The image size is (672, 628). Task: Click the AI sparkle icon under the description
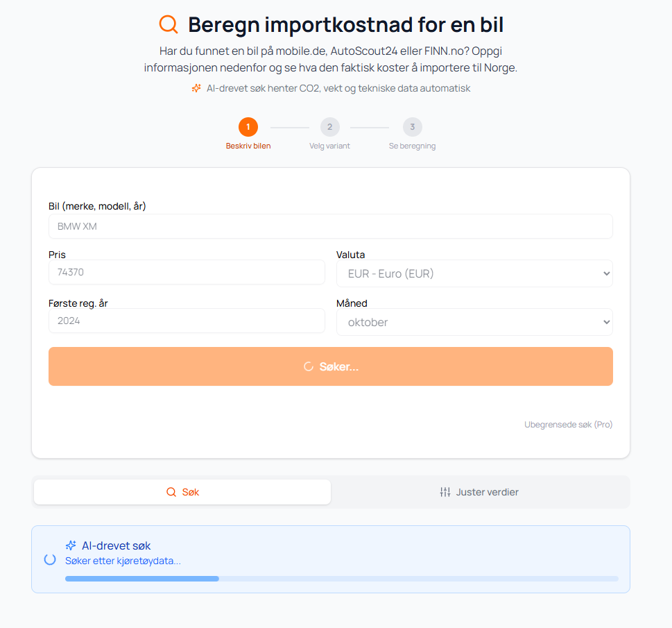coord(196,88)
